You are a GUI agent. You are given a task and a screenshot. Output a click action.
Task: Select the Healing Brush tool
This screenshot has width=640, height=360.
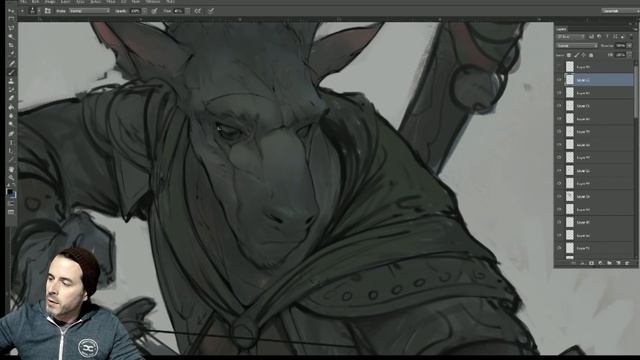11,64
